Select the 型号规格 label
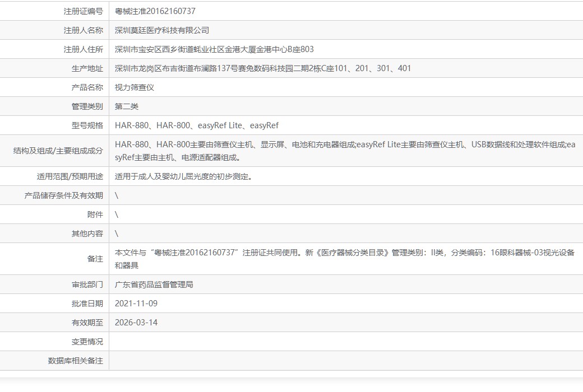The height and width of the screenshot is (392, 583). (x=87, y=125)
